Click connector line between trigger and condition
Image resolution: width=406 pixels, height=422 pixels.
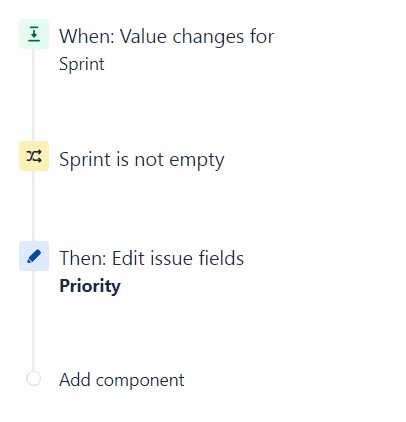[x=33, y=95]
